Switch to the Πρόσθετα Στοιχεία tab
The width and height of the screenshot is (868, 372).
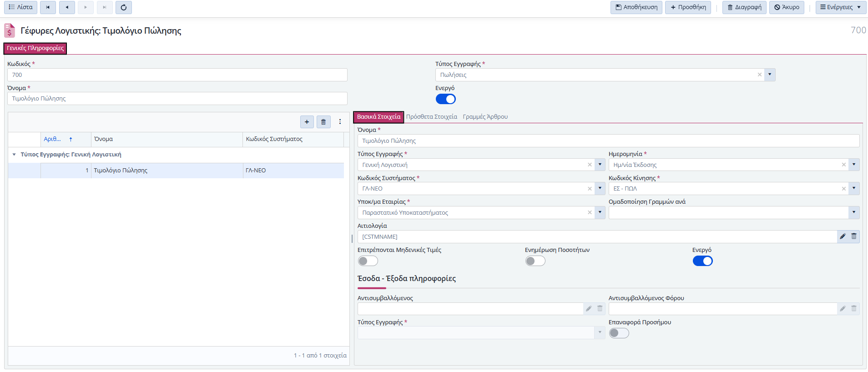[431, 117]
